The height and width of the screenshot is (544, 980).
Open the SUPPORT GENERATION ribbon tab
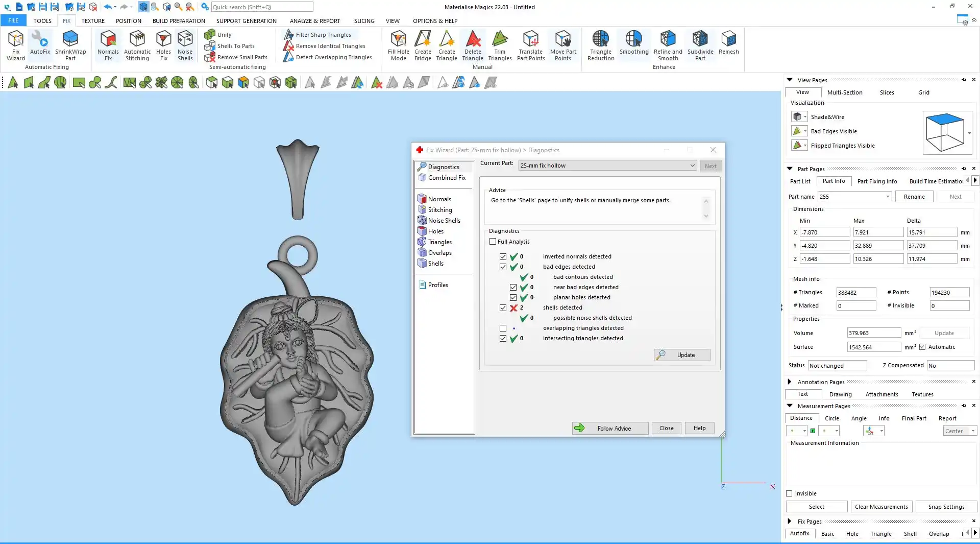coord(246,21)
